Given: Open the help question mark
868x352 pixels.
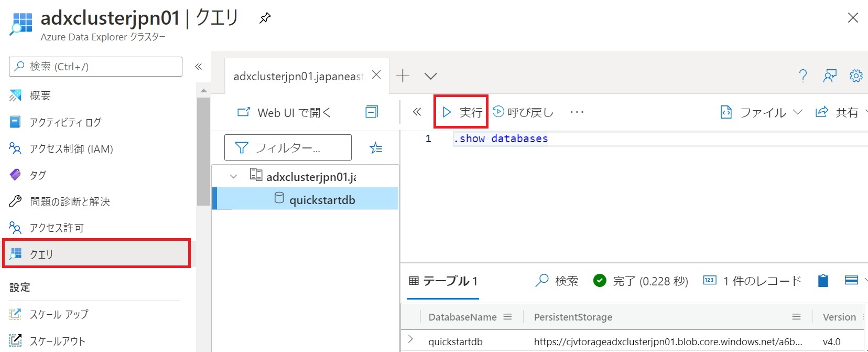Looking at the screenshot, I should pos(802,76).
